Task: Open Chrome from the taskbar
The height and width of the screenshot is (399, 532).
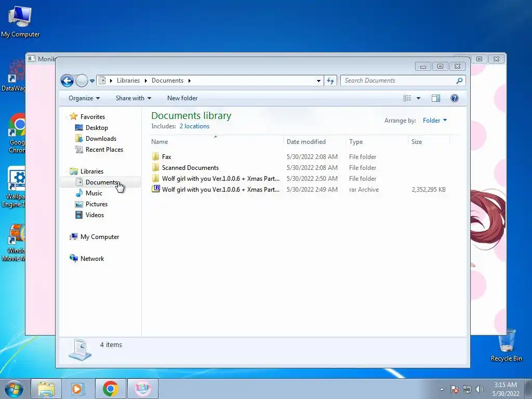Action: tap(110, 389)
